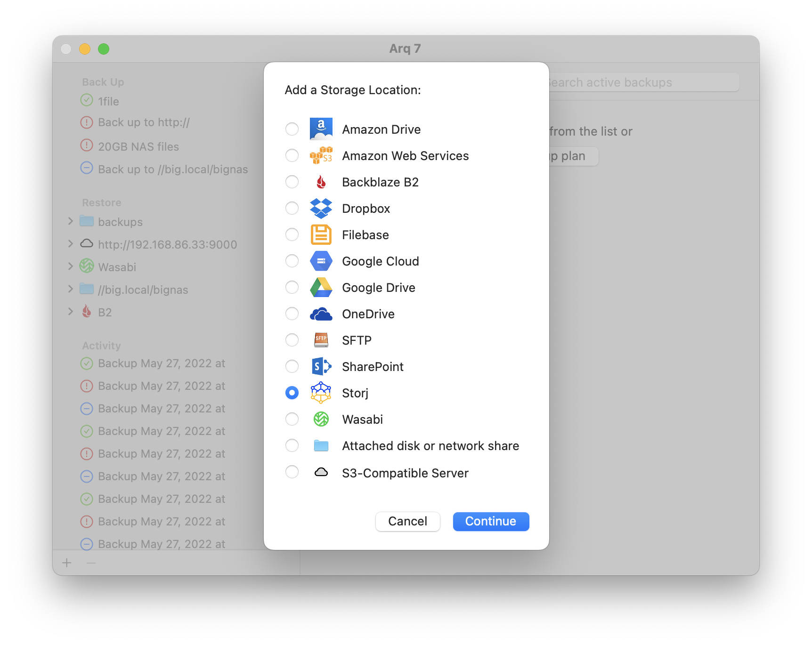Click the error icon beside 20GB NAS files

(x=87, y=145)
